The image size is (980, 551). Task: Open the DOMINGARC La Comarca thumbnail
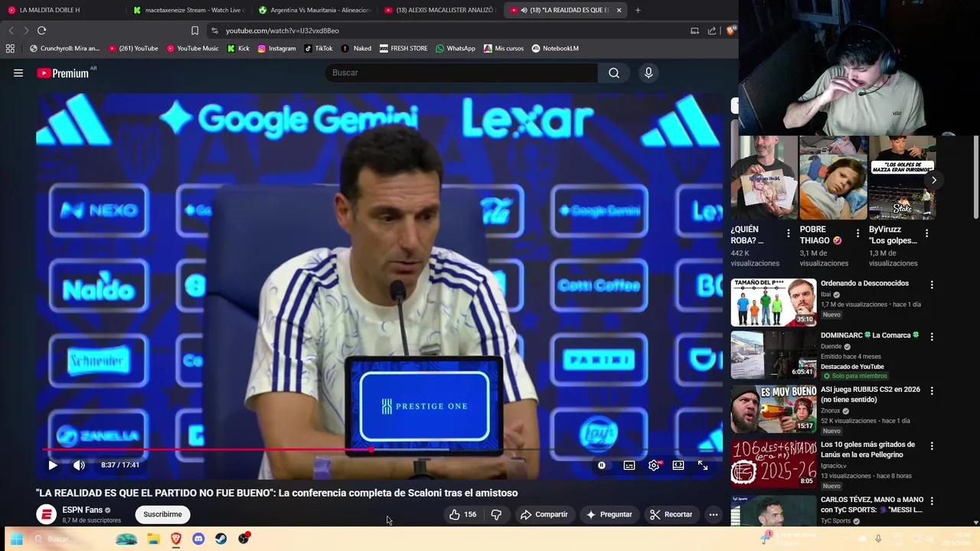pos(773,355)
